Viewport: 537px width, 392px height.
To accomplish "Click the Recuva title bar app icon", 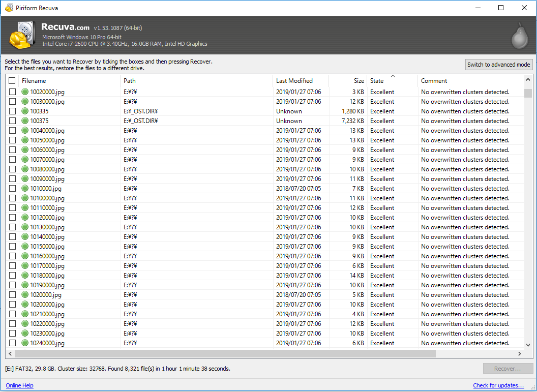I will coord(9,8).
